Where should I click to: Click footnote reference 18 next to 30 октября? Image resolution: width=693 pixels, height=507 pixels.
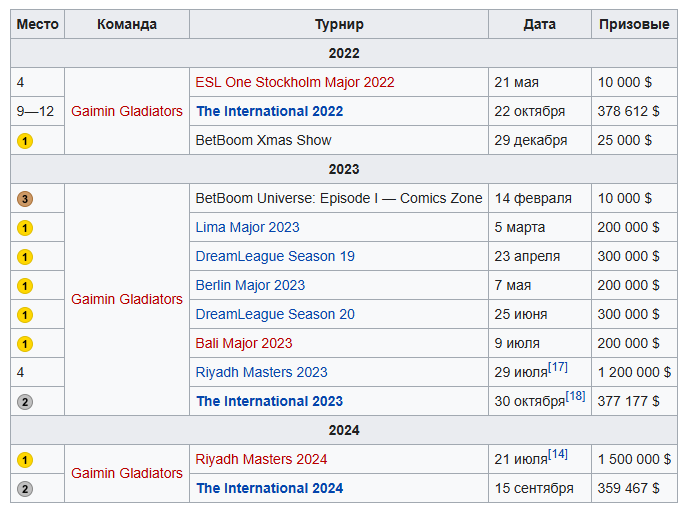coord(575,396)
